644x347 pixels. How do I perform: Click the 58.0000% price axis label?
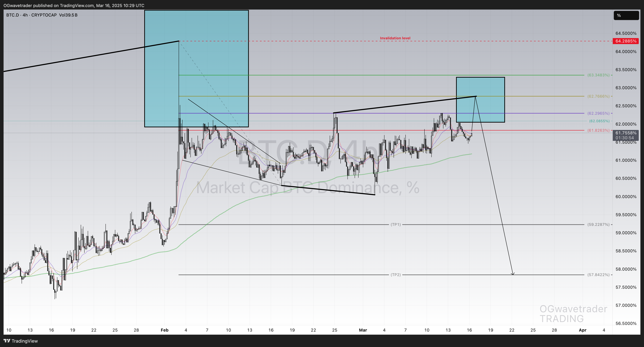tap(626, 269)
